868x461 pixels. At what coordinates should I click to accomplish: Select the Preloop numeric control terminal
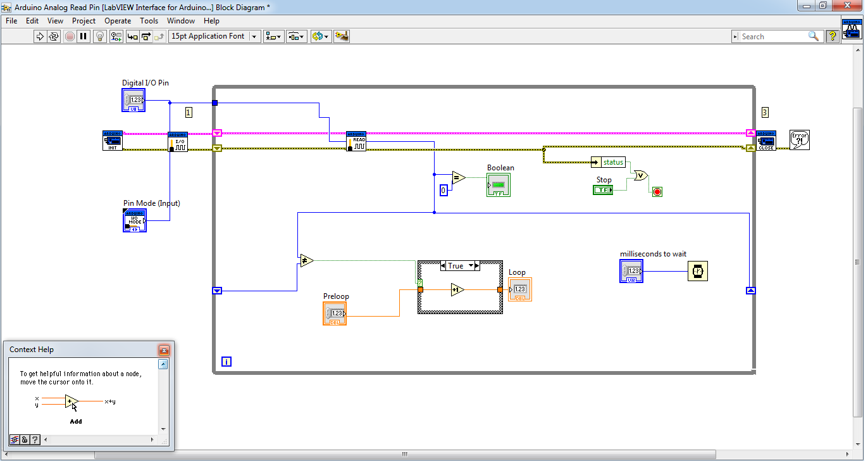click(335, 313)
